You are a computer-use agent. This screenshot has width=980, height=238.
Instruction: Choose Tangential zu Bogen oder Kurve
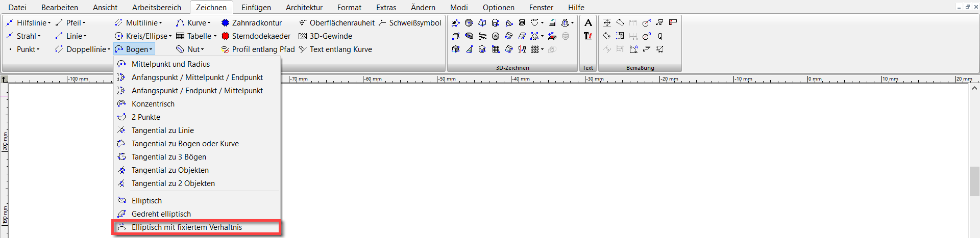coord(197,144)
